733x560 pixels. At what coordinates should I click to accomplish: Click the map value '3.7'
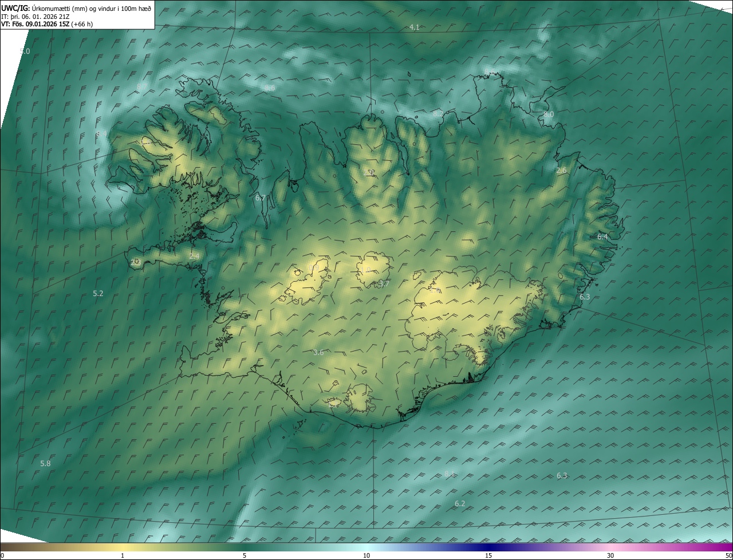[x=384, y=283]
